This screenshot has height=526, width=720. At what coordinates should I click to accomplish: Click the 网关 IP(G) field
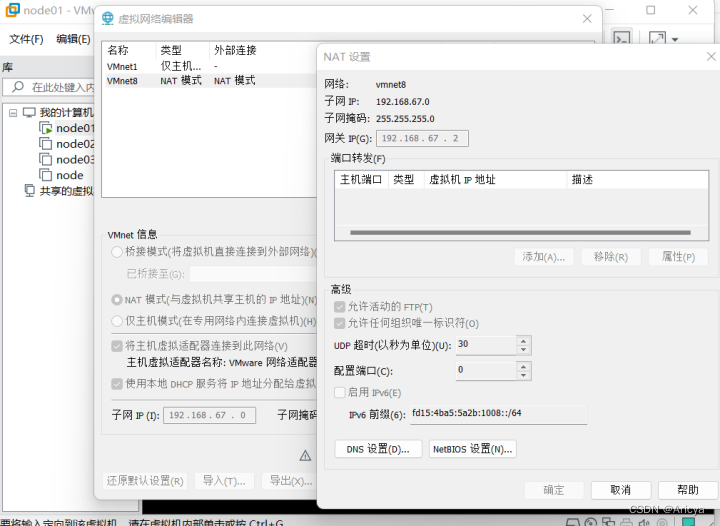coord(422,139)
